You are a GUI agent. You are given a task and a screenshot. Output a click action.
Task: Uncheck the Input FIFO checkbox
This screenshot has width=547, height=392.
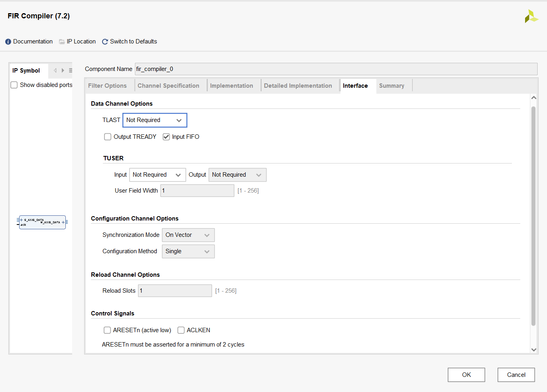(x=166, y=137)
